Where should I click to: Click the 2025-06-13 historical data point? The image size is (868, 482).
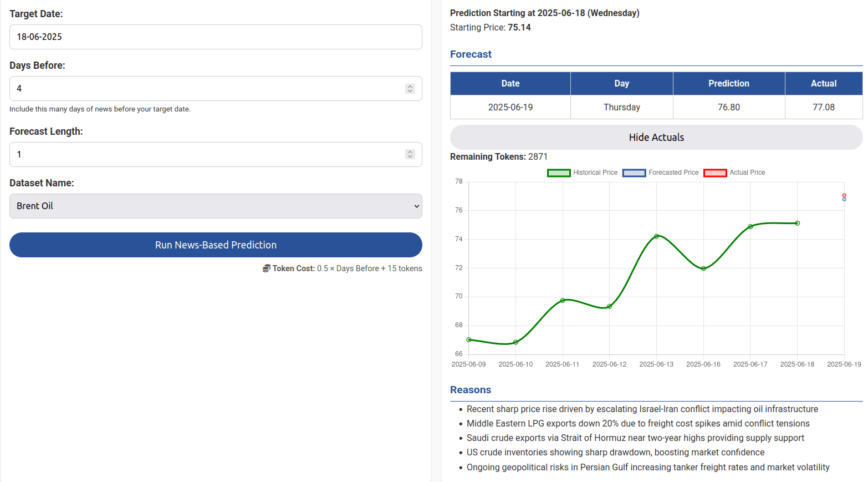click(657, 236)
